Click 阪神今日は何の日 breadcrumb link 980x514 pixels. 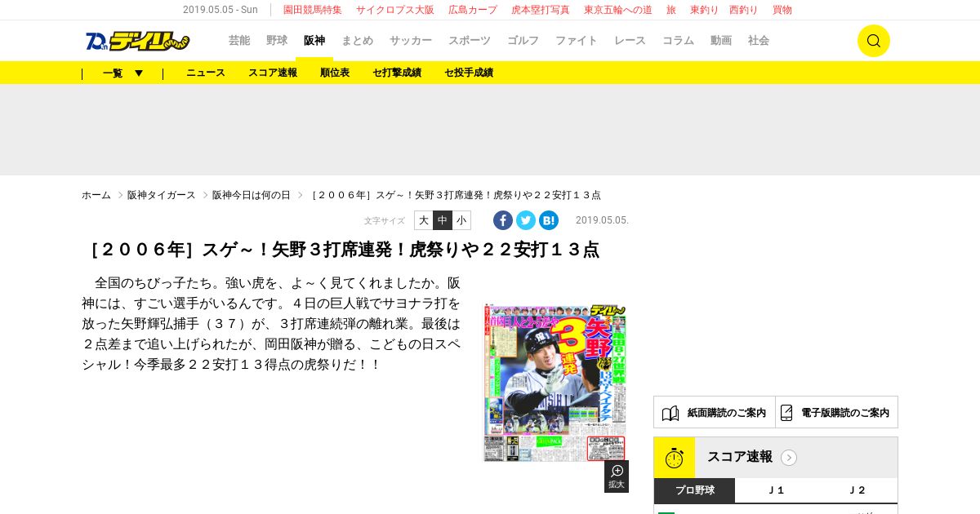pyautogui.click(x=252, y=196)
